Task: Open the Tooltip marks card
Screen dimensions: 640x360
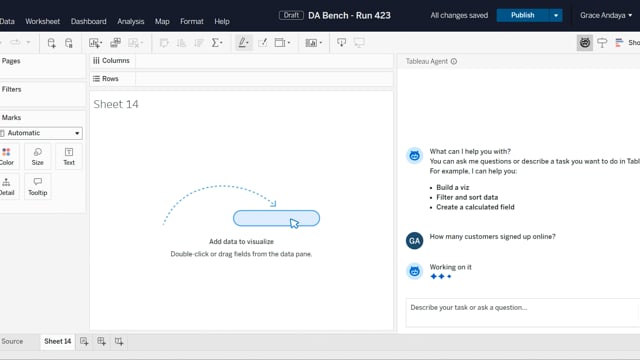Action: (x=38, y=187)
